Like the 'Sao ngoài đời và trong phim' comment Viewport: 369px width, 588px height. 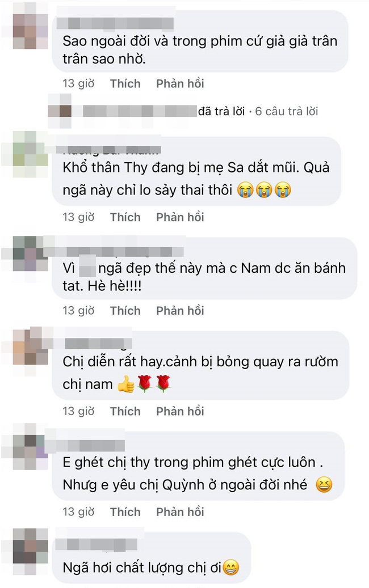click(125, 83)
